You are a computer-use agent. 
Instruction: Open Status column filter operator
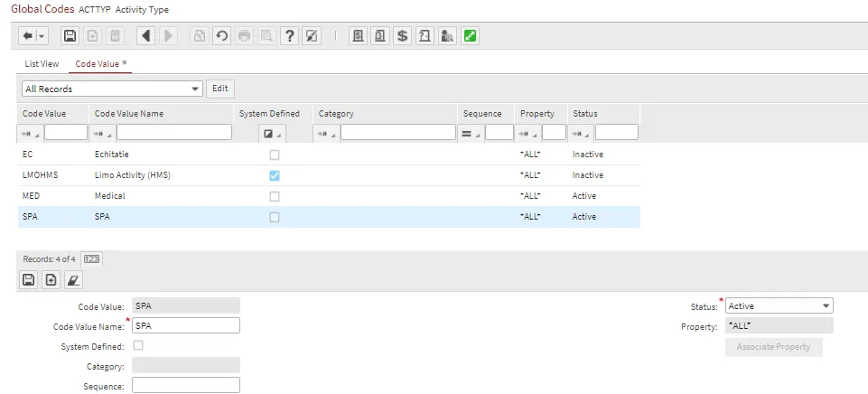pyautogui.click(x=581, y=134)
